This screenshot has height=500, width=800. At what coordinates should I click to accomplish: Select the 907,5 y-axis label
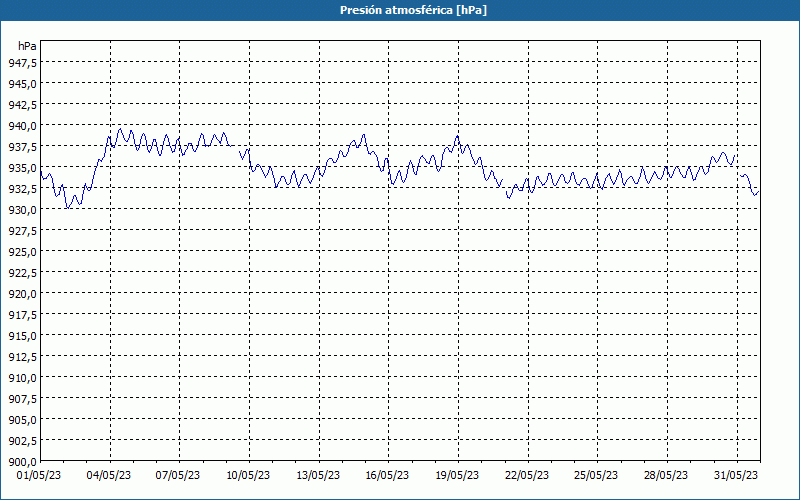(22, 399)
